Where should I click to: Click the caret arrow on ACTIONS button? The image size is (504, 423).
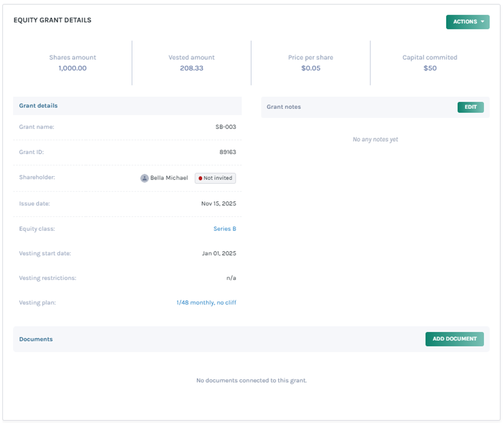(483, 22)
